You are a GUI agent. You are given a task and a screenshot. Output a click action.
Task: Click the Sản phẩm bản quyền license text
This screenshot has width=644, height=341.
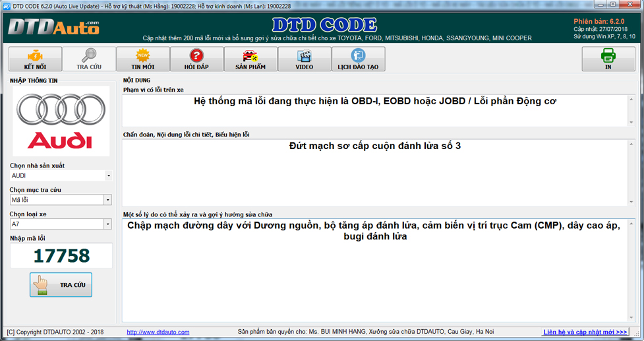[x=366, y=332]
